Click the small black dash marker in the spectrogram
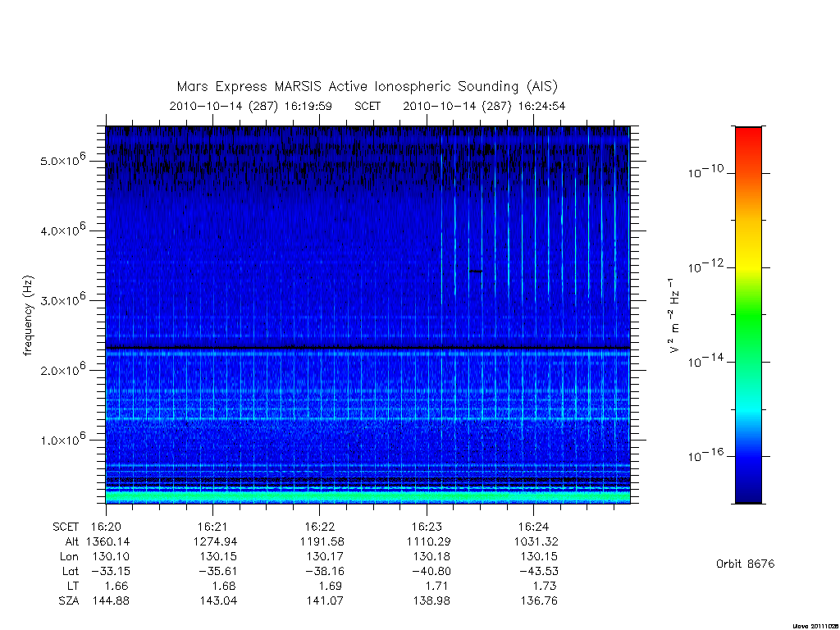840x630 pixels. click(476, 272)
